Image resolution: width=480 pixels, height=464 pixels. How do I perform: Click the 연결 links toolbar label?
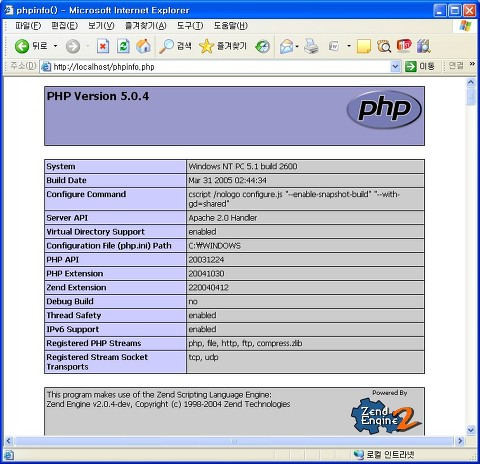click(x=456, y=66)
